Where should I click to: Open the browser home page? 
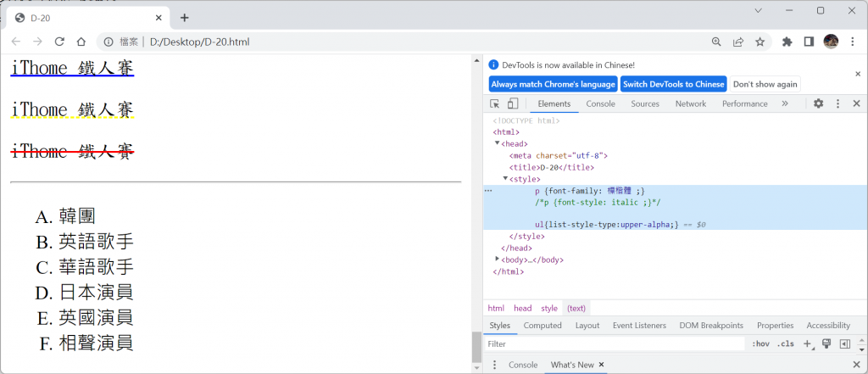tap(81, 42)
